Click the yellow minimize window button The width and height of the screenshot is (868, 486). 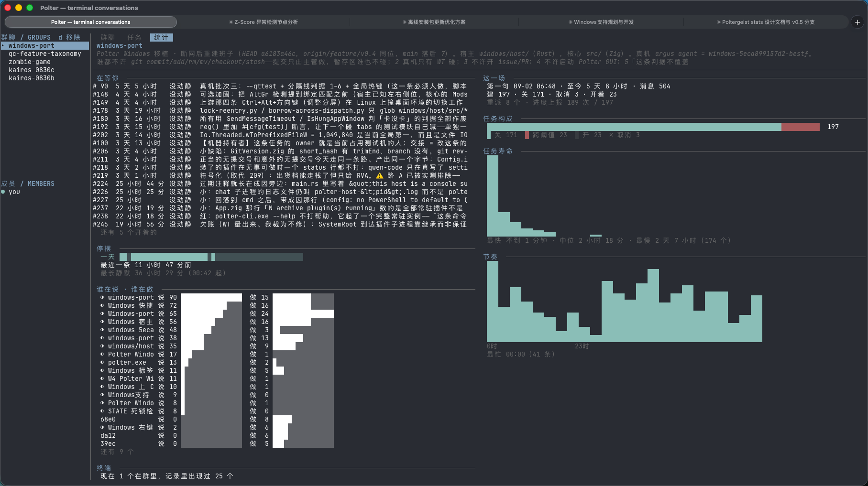(19, 8)
